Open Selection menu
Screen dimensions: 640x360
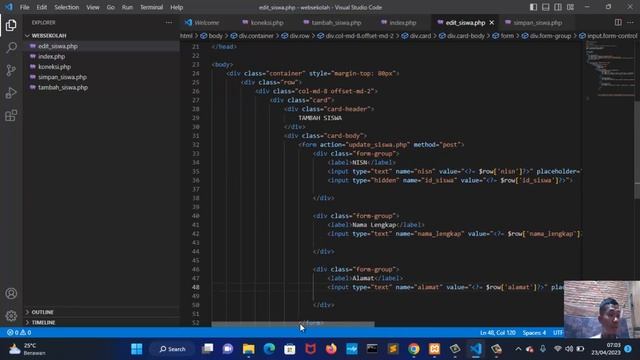(67, 7)
